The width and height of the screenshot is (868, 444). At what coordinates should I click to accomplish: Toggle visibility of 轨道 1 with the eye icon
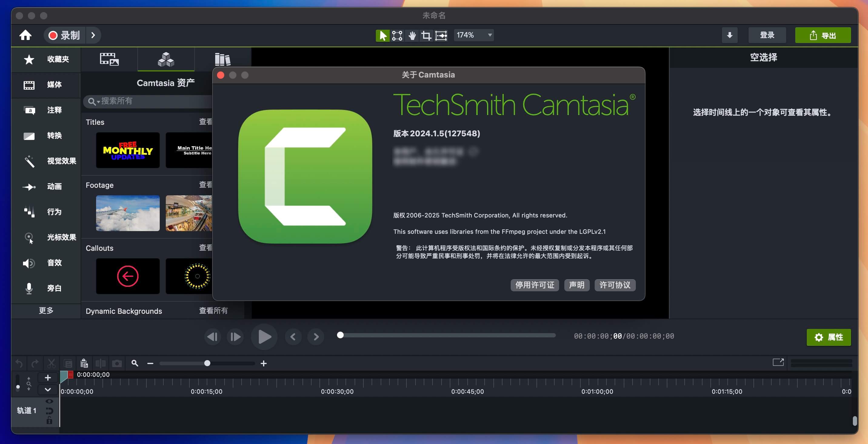[x=49, y=401]
